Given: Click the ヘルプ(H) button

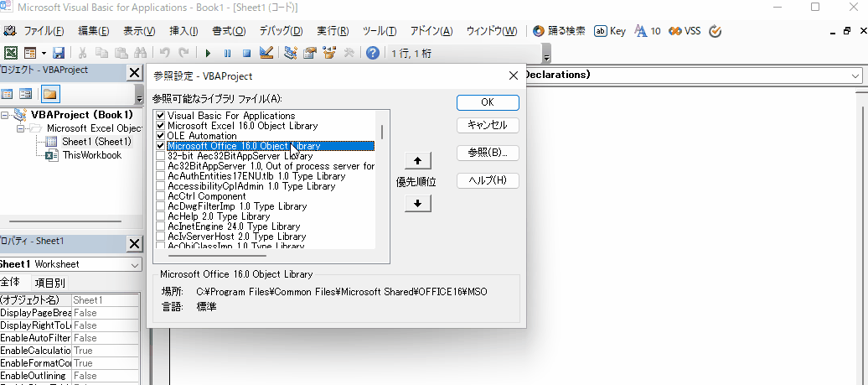Looking at the screenshot, I should point(488,180).
